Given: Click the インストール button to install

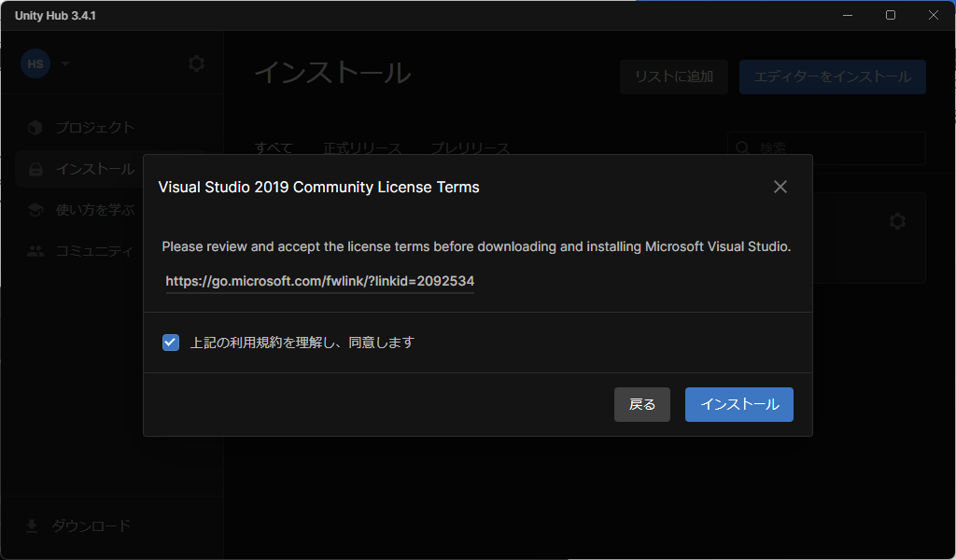Looking at the screenshot, I should point(738,404).
